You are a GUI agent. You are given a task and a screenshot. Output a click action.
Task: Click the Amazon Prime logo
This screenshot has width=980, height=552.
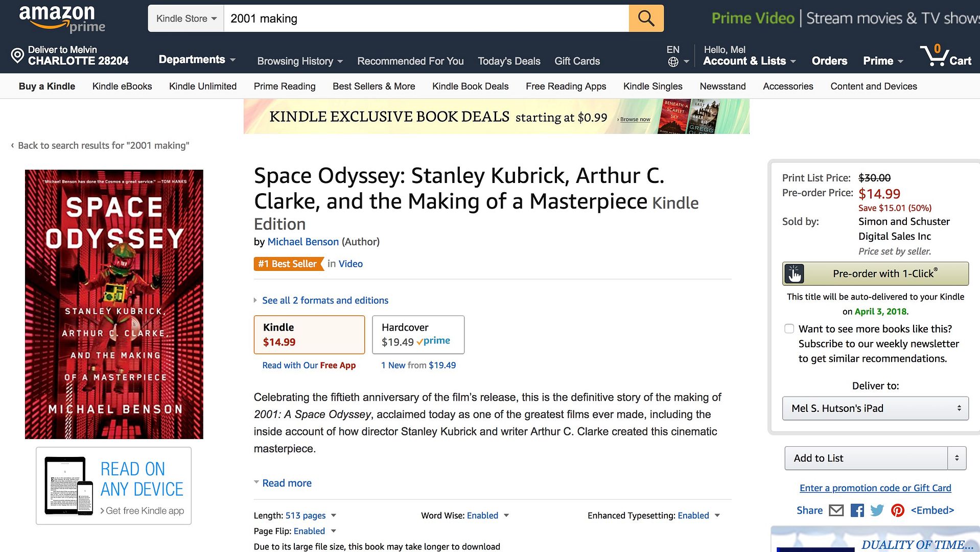tap(62, 18)
